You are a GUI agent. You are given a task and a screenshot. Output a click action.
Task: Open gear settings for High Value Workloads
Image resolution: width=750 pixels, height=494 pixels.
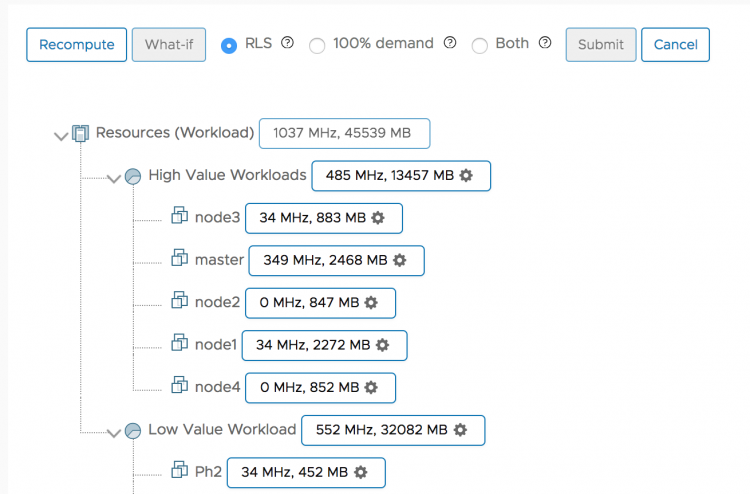coord(466,176)
